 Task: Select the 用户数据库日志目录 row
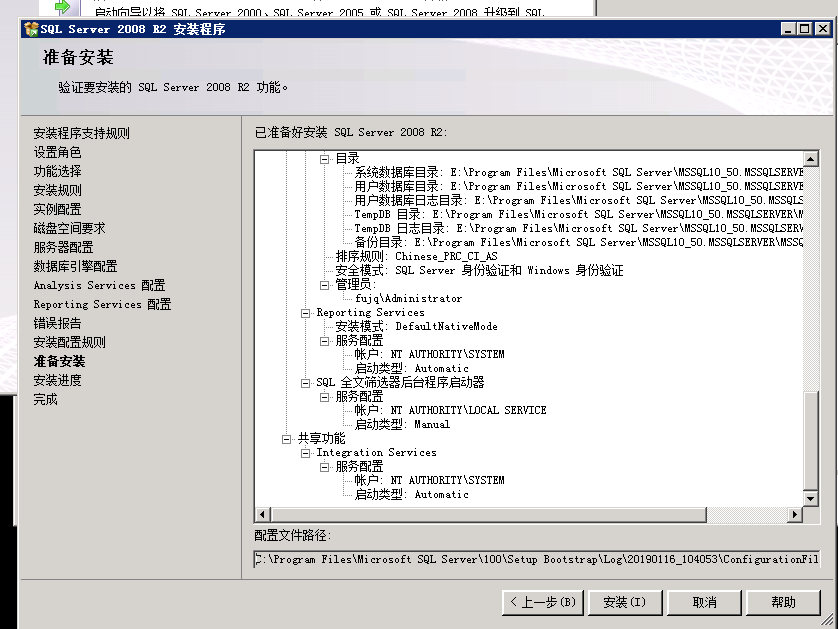[579, 200]
